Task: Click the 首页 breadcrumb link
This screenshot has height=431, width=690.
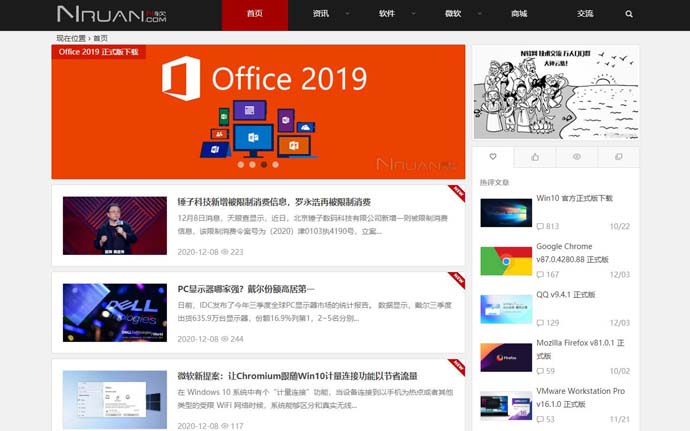Action: [100, 38]
